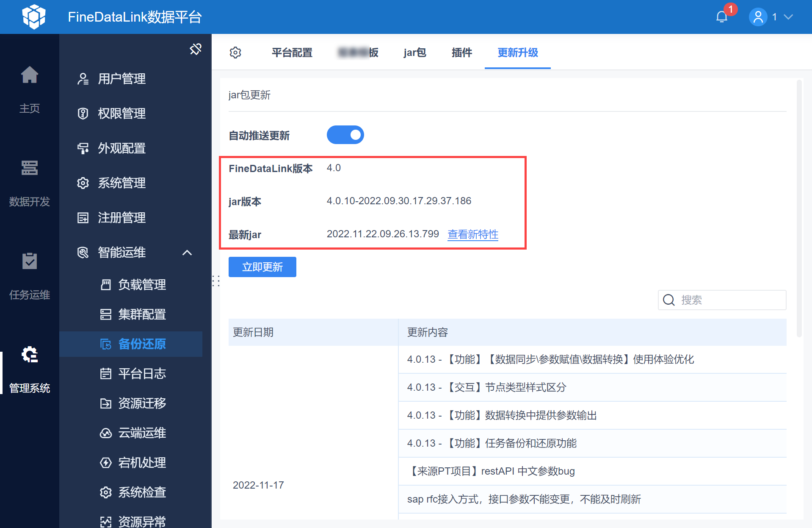Click the 数据转换中提供参数输出 update row
This screenshot has width=812, height=528.
pyautogui.click(x=592, y=415)
